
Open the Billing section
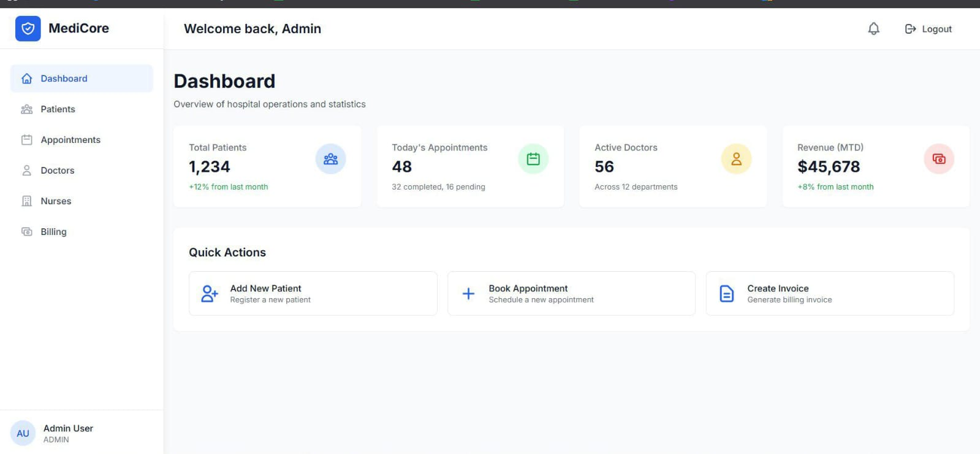point(82,232)
